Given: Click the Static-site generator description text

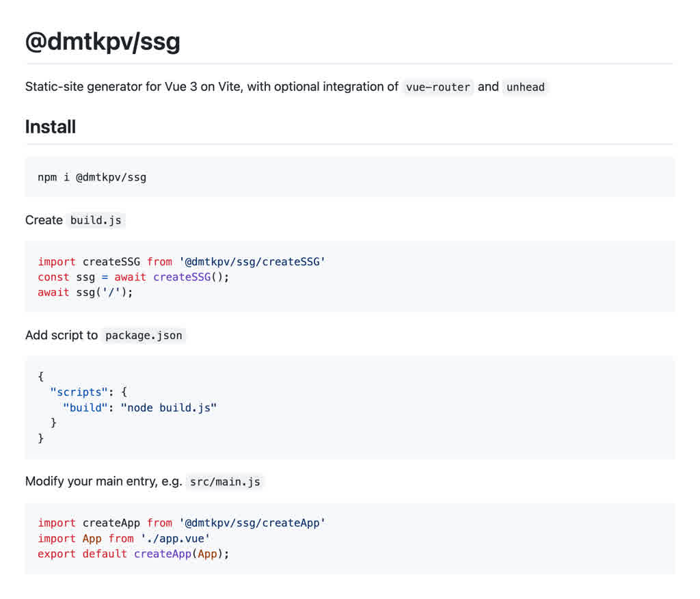Looking at the screenshot, I should tap(212, 87).
